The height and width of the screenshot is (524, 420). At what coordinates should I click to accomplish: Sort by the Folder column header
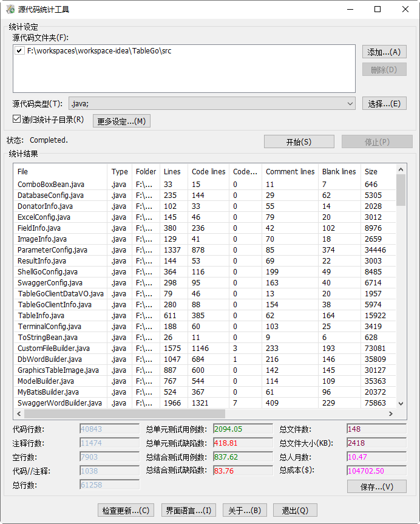(146, 171)
